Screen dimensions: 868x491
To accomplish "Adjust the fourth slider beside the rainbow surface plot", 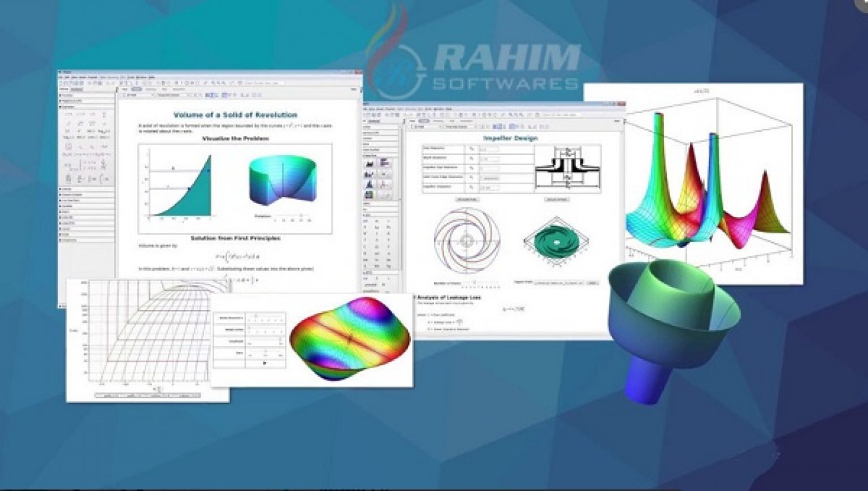I will pos(264,352).
